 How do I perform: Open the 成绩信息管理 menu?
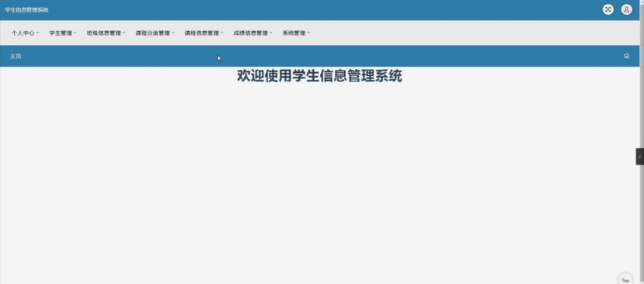point(253,33)
